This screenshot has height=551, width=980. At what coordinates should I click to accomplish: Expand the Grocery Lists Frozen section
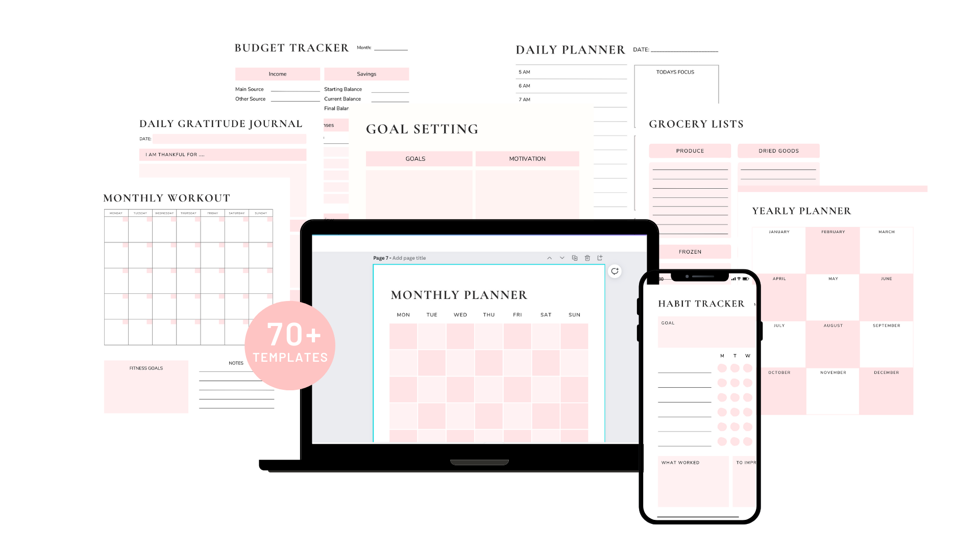point(690,252)
